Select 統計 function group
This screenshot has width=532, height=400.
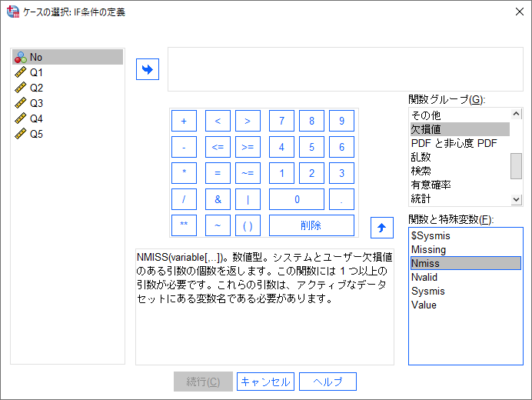pyautogui.click(x=460, y=198)
